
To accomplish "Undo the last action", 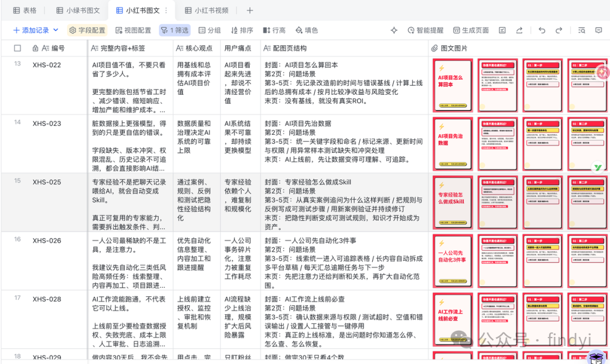I will coord(542,30).
